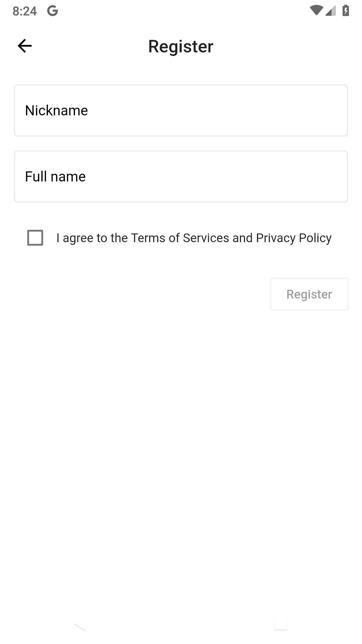Select the Nickname input field
The height and width of the screenshot is (644, 362).
click(181, 110)
